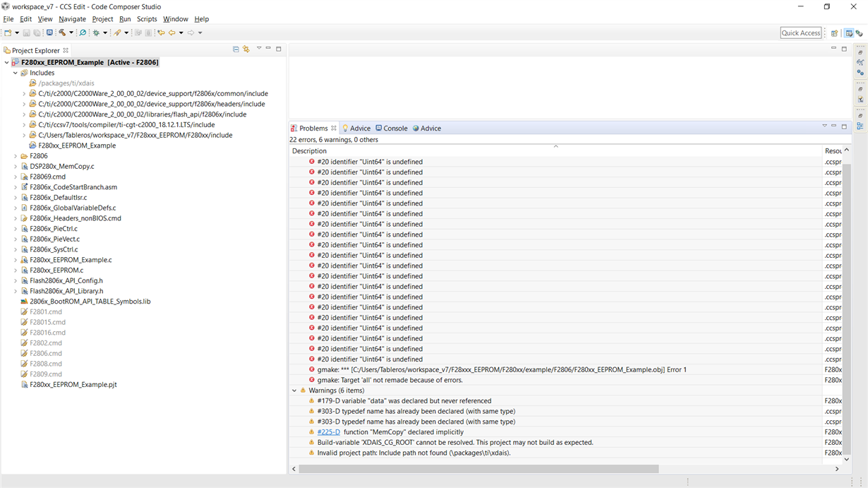Click the Last Edit Location arrow icon
The width and height of the screenshot is (868, 488).
(161, 32)
